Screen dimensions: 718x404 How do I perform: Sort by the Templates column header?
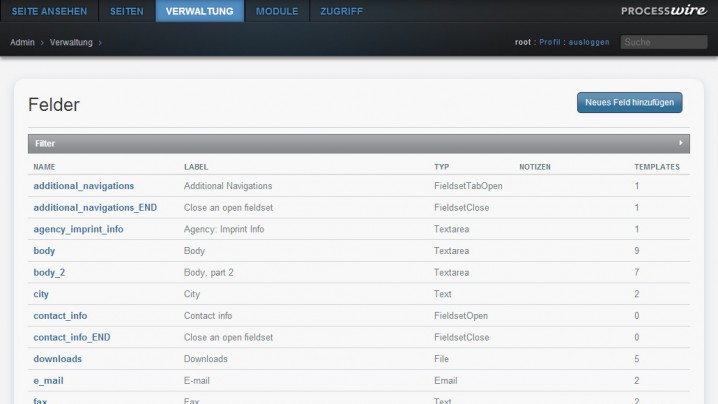pos(656,166)
